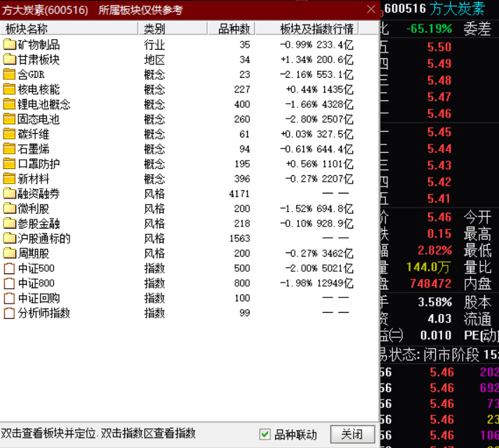This screenshot has height=448, width=499.
Task: Click the folder icon beside 沪股通标的
Action: point(10,238)
